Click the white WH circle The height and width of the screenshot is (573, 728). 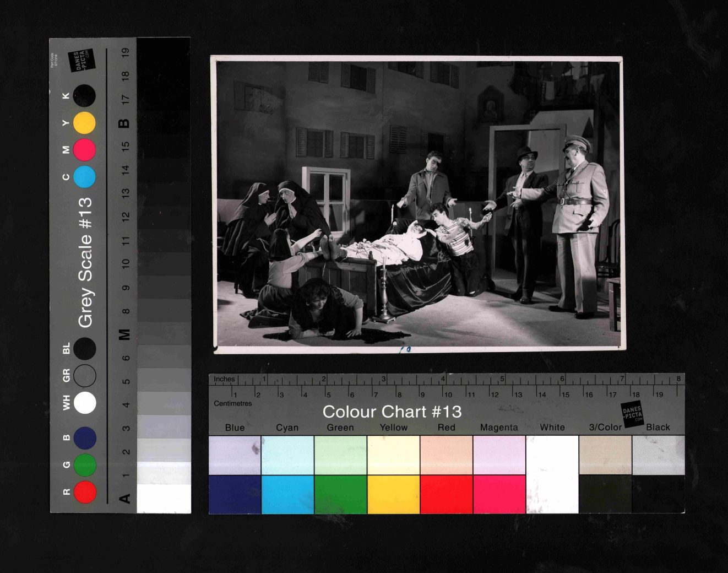[85, 403]
